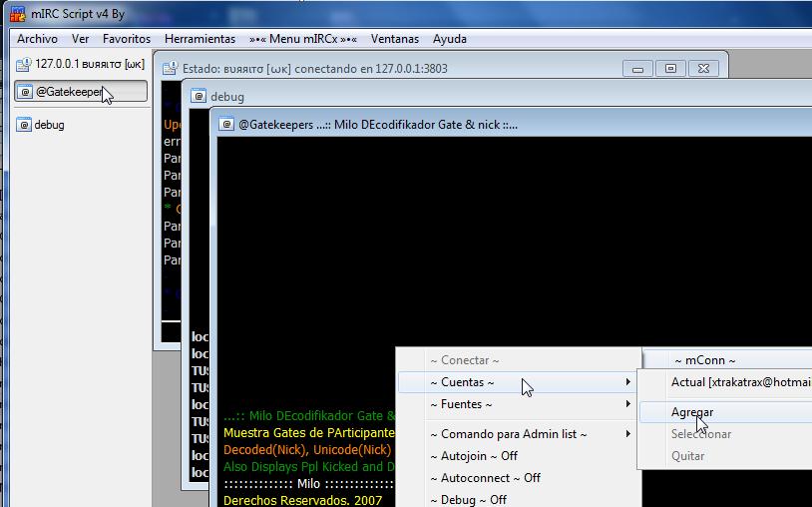Choose Conectar in the context menu
This screenshot has width=812, height=507.
(x=518, y=360)
